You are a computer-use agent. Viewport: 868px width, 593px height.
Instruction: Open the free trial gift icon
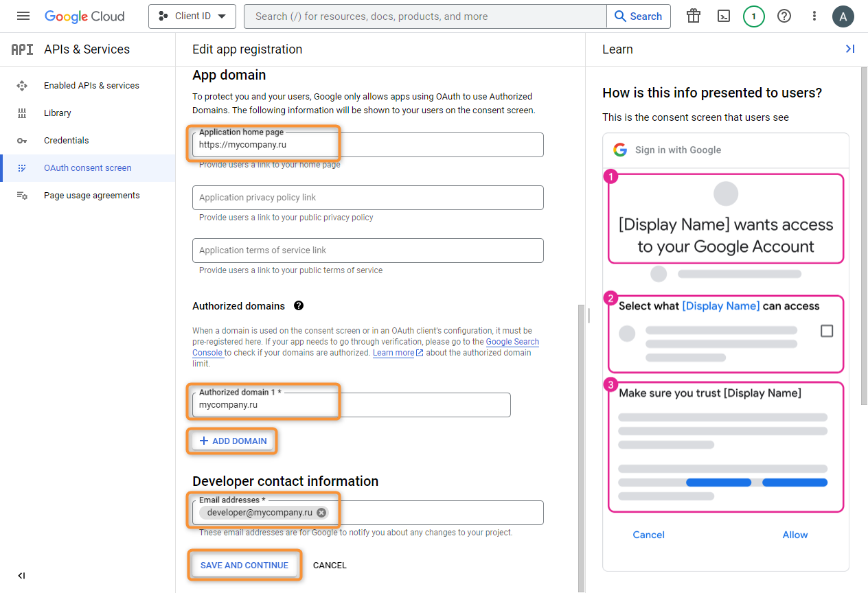click(x=694, y=16)
